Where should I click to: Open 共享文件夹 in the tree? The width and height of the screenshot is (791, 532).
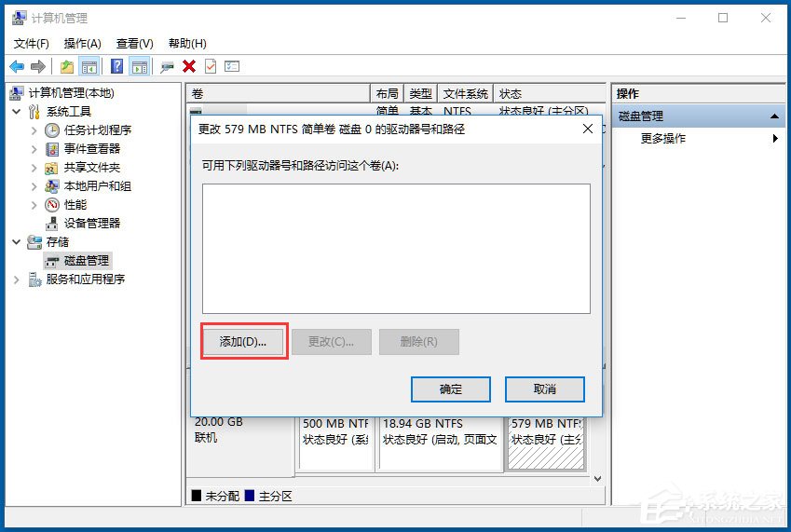[92, 168]
